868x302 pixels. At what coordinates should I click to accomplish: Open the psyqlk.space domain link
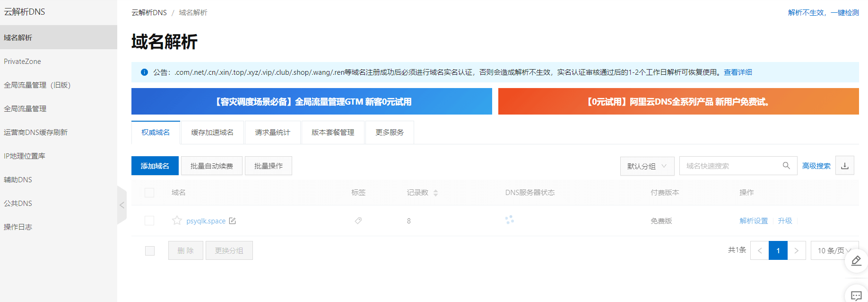click(x=206, y=221)
